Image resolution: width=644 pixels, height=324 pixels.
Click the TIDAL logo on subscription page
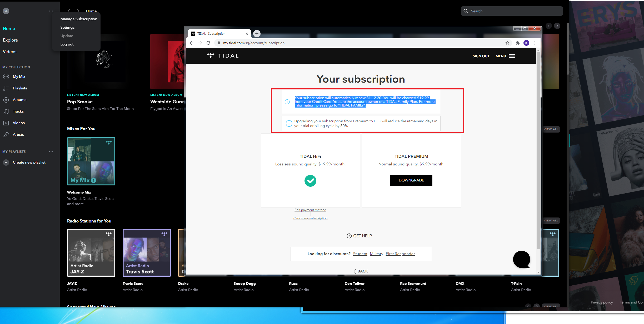point(223,56)
